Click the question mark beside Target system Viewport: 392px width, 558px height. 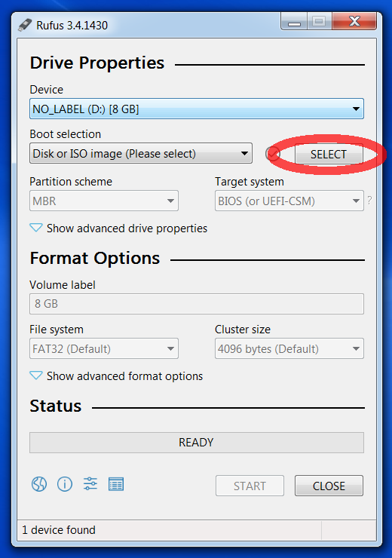click(369, 201)
